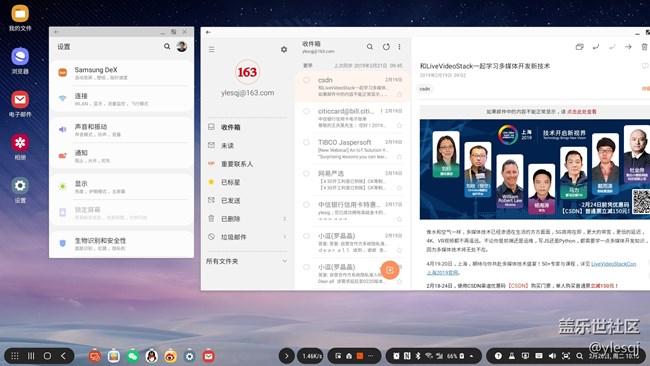Open 已标星 starred folder
The width and height of the screenshot is (650, 366).
(247, 182)
